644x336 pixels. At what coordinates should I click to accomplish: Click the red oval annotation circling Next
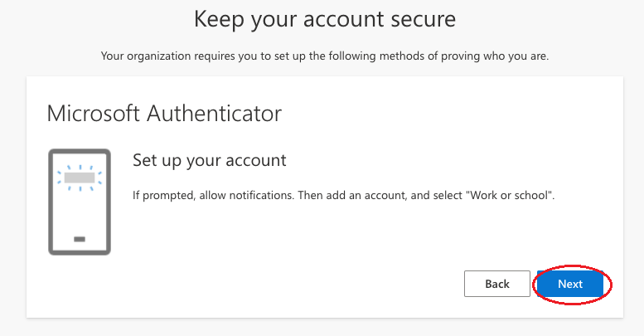[572, 285]
